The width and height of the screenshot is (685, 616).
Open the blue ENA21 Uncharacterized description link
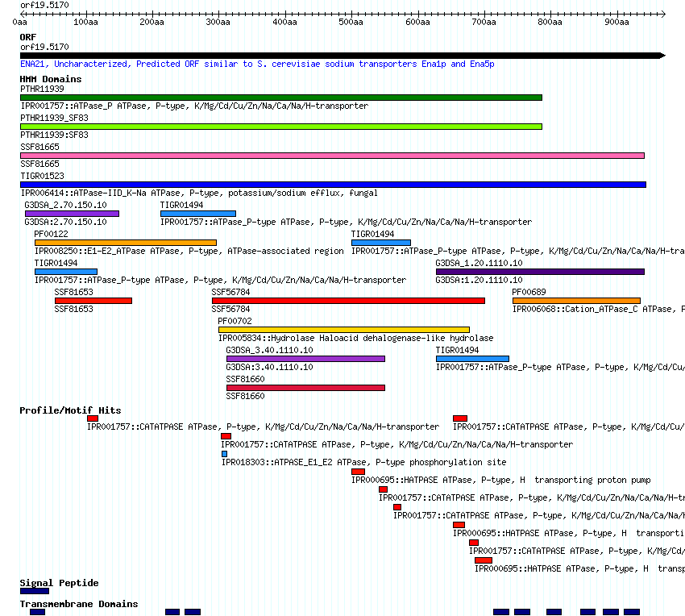(x=257, y=65)
